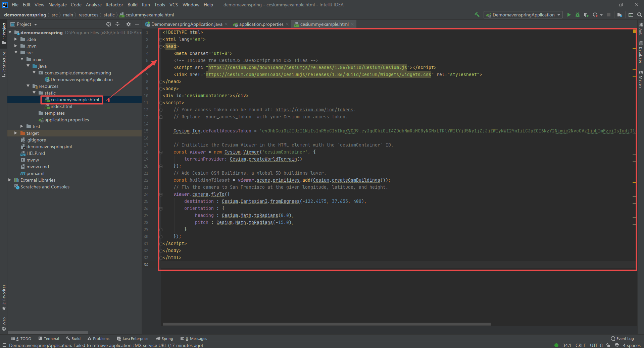Expand the .idea folder
Screen dimensions: 644x348
click(x=16, y=39)
